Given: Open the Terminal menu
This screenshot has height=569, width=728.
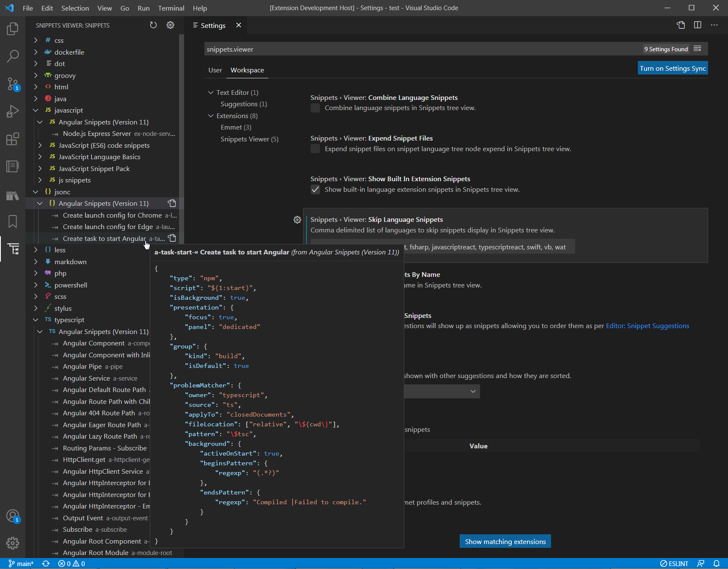Looking at the screenshot, I should 171,8.
